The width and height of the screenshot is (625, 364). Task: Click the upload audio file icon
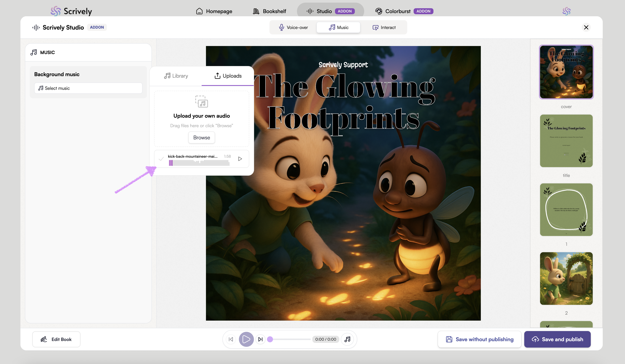click(201, 102)
